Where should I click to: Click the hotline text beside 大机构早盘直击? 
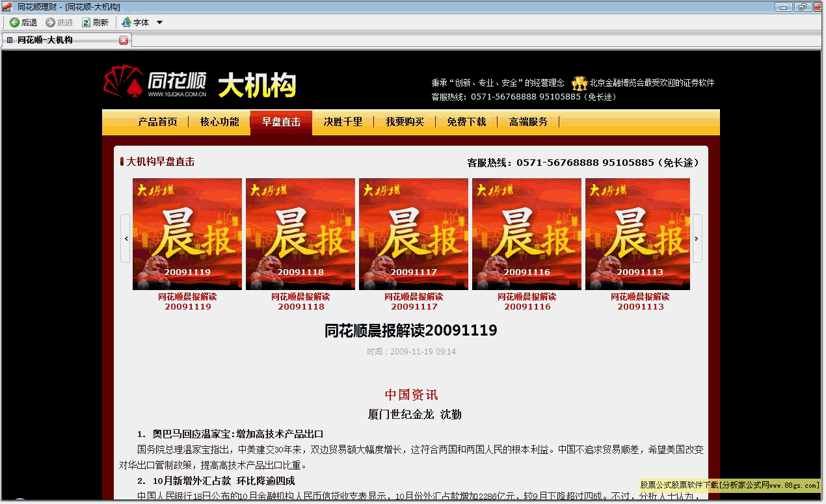click(x=583, y=163)
